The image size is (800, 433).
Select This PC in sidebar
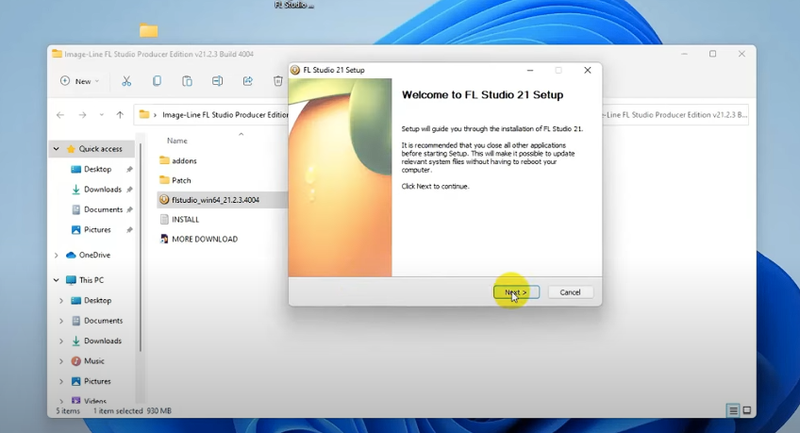(x=91, y=280)
